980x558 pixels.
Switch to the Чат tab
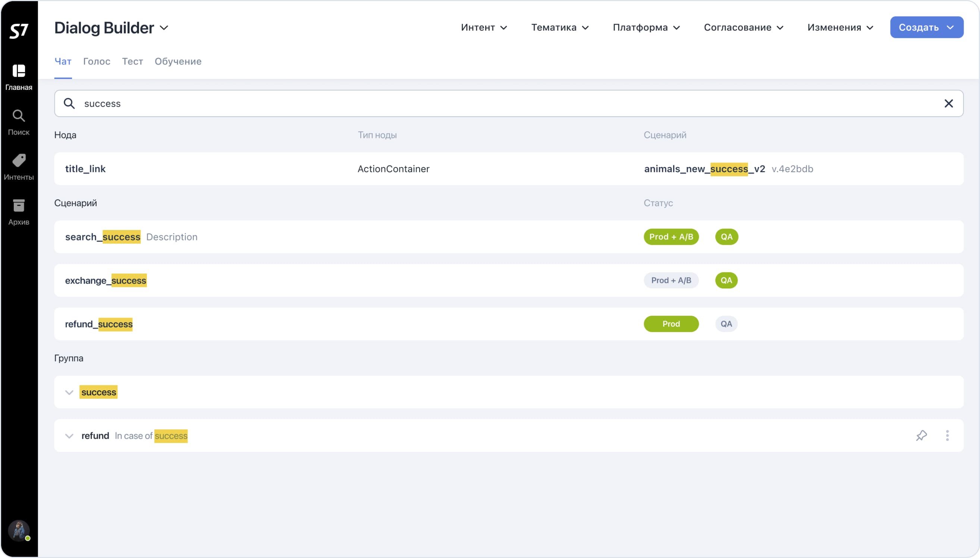(x=63, y=62)
